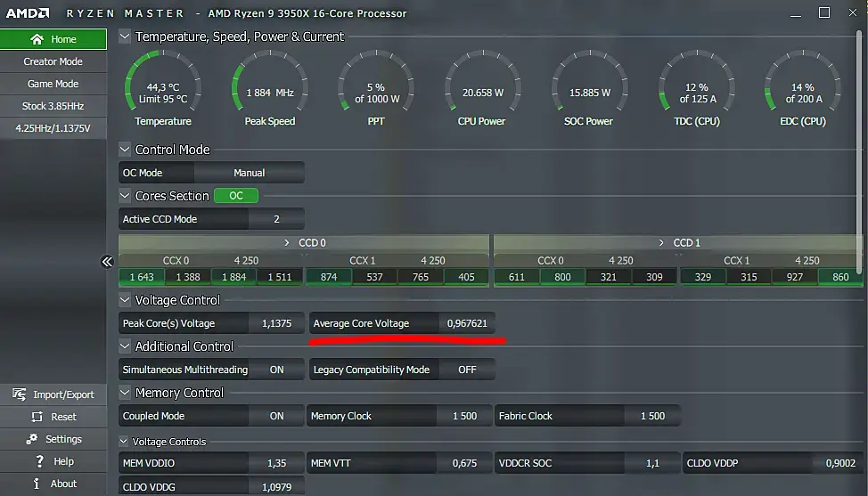Click Active CCD Mode value 2
Image resolution: width=868 pixels, height=496 pixels.
point(276,219)
